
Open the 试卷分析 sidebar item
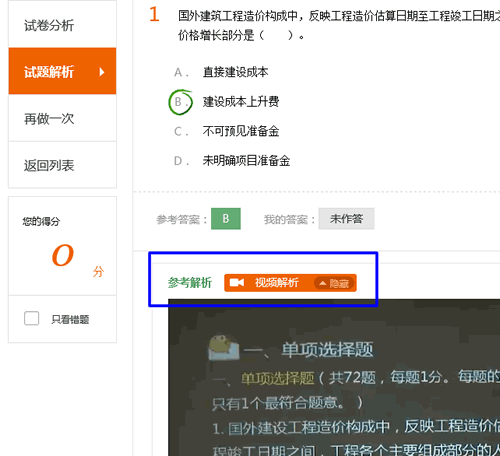(62, 24)
